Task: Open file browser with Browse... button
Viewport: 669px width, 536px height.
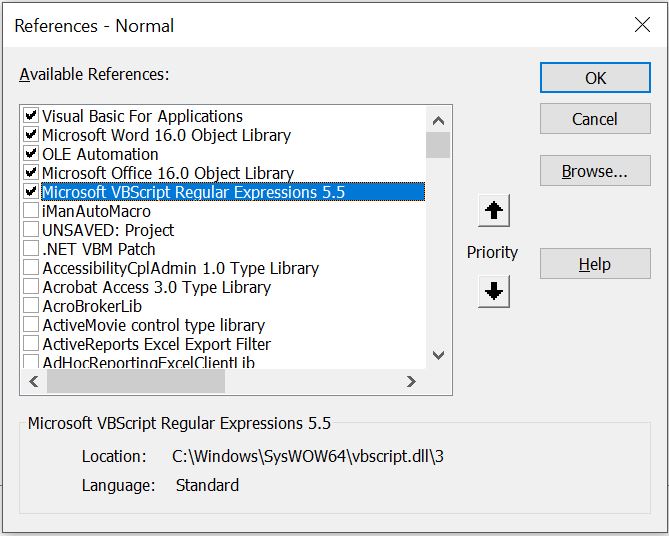Action: 595,171
